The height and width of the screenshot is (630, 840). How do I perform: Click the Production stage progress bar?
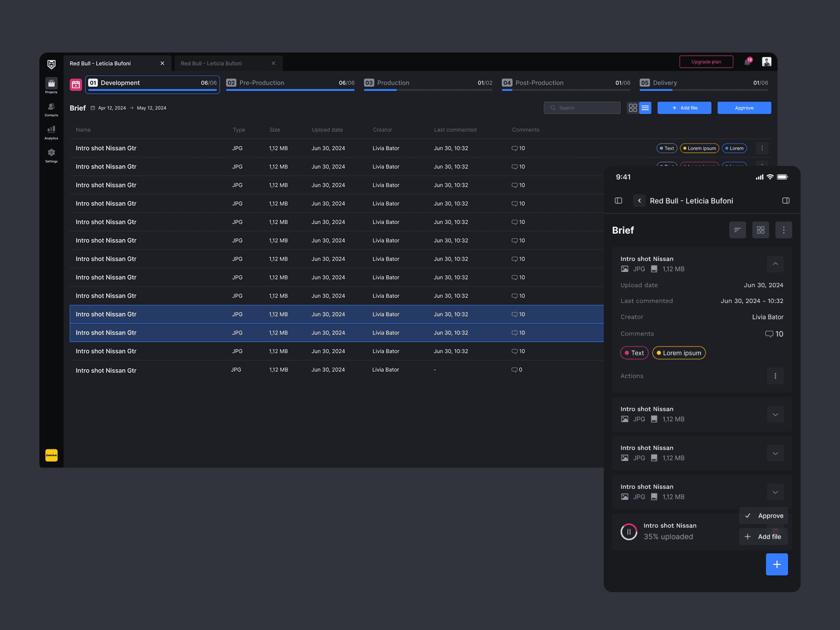(x=428, y=90)
